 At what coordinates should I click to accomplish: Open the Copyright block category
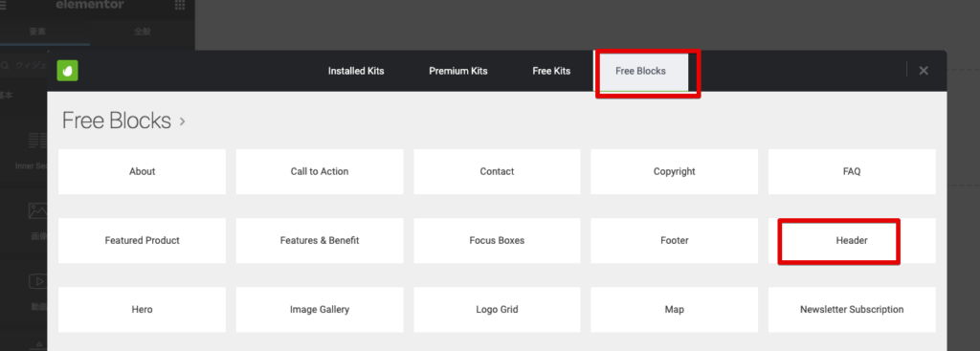675,171
